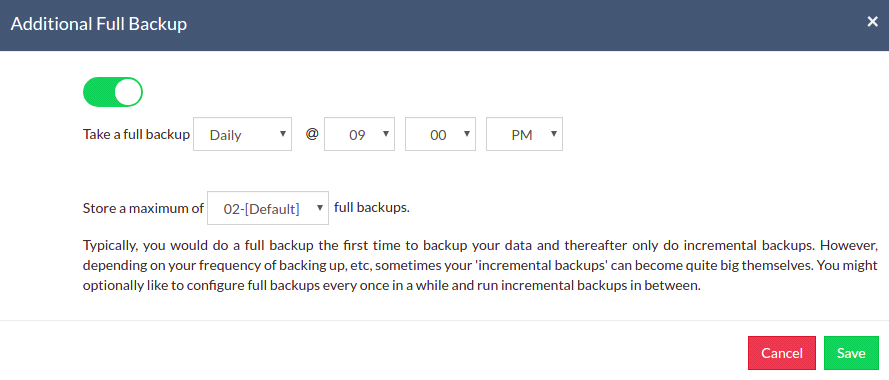Click the arrow beside the PM selector
The height and width of the screenshot is (380, 889).
(x=553, y=134)
